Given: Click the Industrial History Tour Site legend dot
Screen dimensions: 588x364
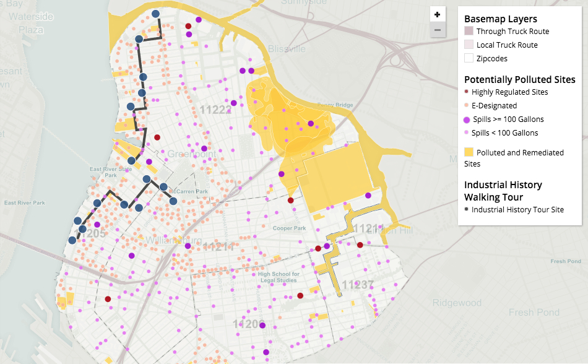Looking at the screenshot, I should coord(466,210).
